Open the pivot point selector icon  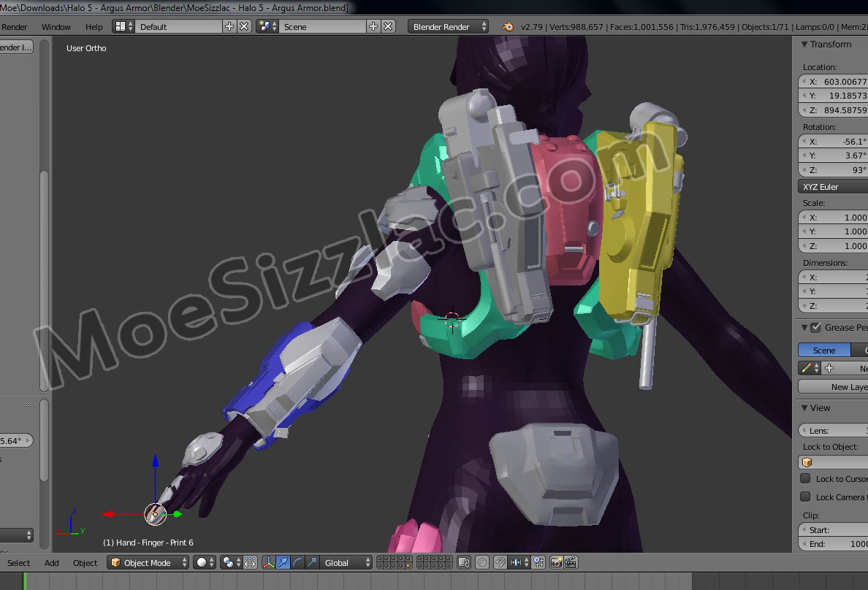pos(231,563)
